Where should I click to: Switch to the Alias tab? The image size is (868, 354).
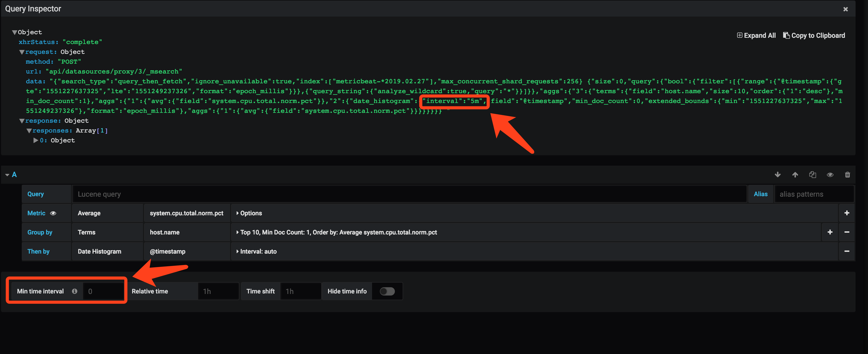[760, 194]
